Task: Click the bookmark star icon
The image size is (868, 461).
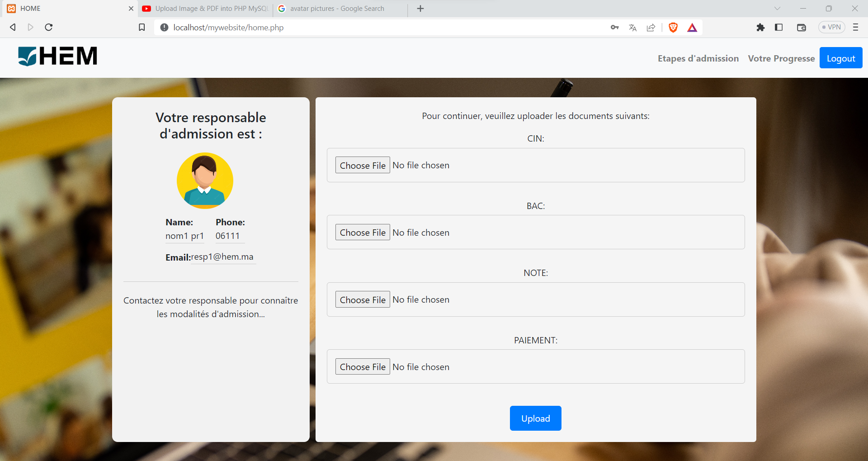Action: [142, 27]
